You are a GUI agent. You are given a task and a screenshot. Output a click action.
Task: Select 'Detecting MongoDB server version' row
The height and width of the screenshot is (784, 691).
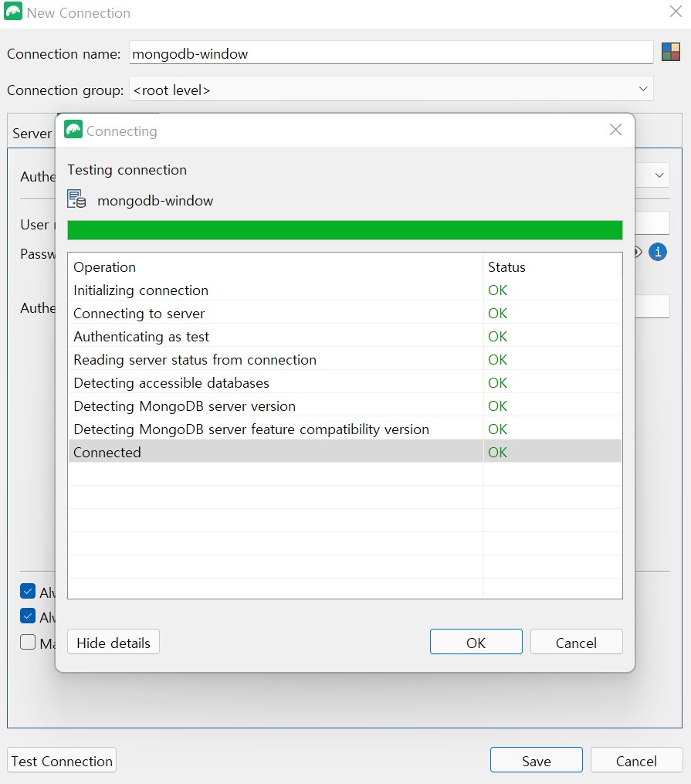[345, 406]
